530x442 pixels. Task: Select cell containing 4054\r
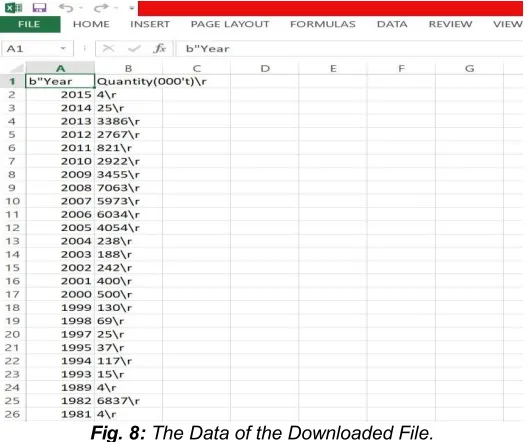(128, 228)
